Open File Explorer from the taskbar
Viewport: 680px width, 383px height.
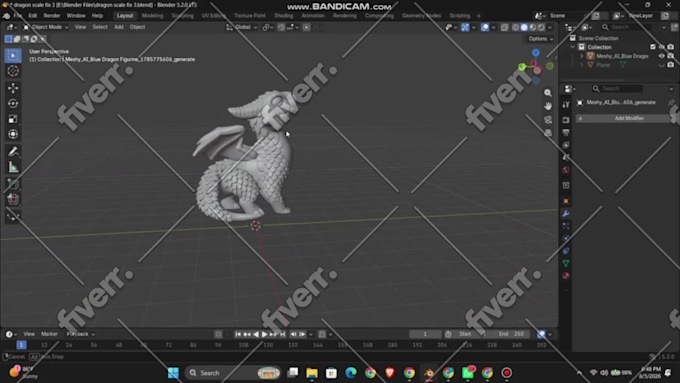pos(312,373)
